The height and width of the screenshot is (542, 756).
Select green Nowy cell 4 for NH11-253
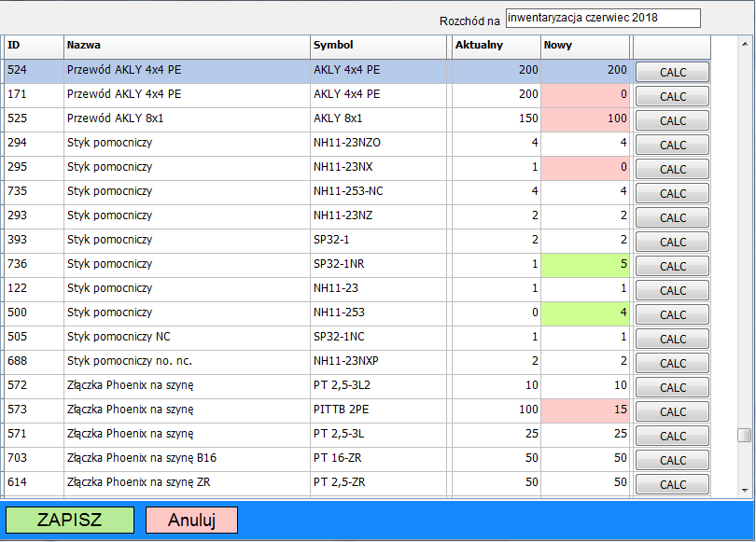click(x=585, y=314)
